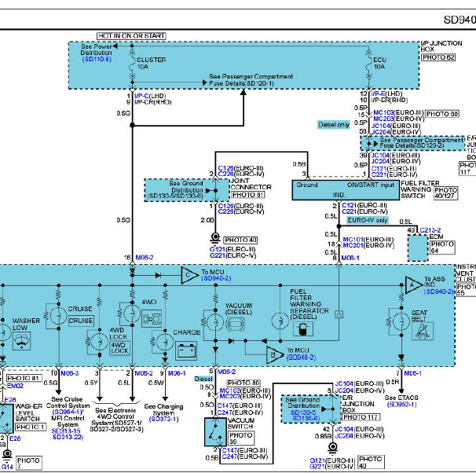Click the ECU 10A fuse symbol
The width and height of the screenshot is (476, 473).
(x=368, y=64)
